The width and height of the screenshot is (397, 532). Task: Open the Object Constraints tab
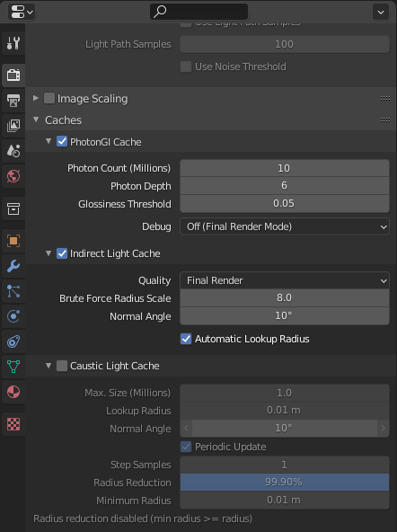(13, 341)
